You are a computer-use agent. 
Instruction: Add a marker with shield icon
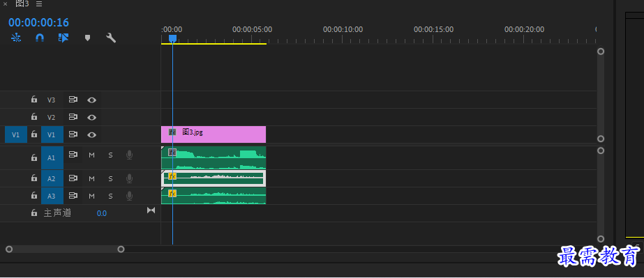pos(87,38)
